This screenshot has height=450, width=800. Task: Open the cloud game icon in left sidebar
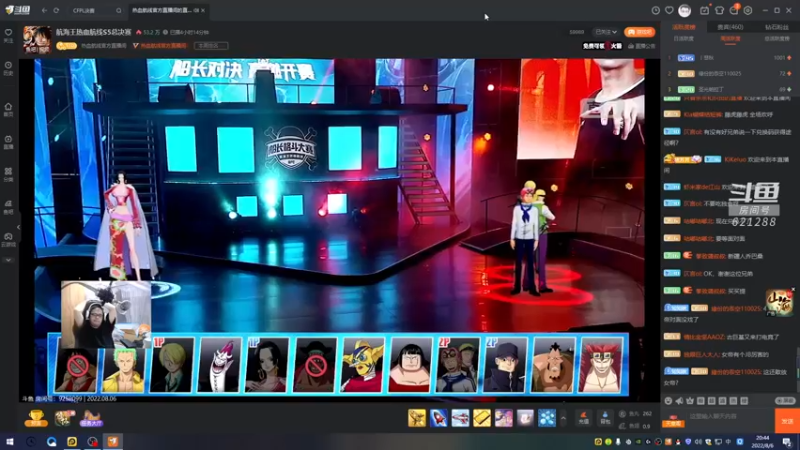point(8,239)
